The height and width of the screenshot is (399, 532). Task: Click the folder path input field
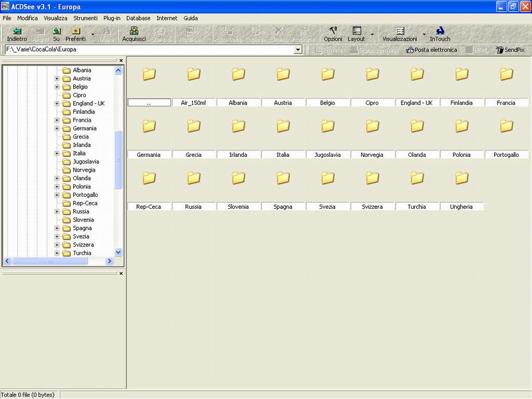pyautogui.click(x=150, y=50)
